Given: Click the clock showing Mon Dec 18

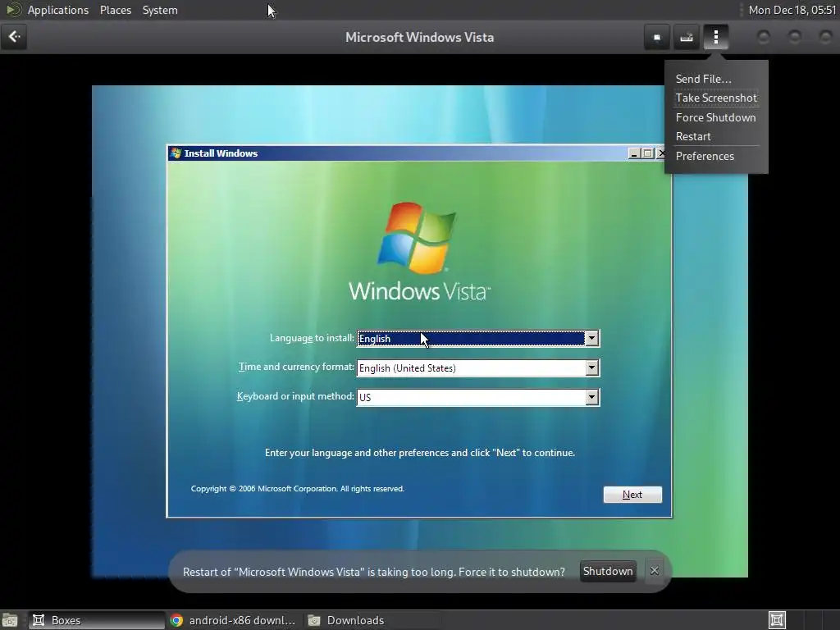Looking at the screenshot, I should point(792,10).
